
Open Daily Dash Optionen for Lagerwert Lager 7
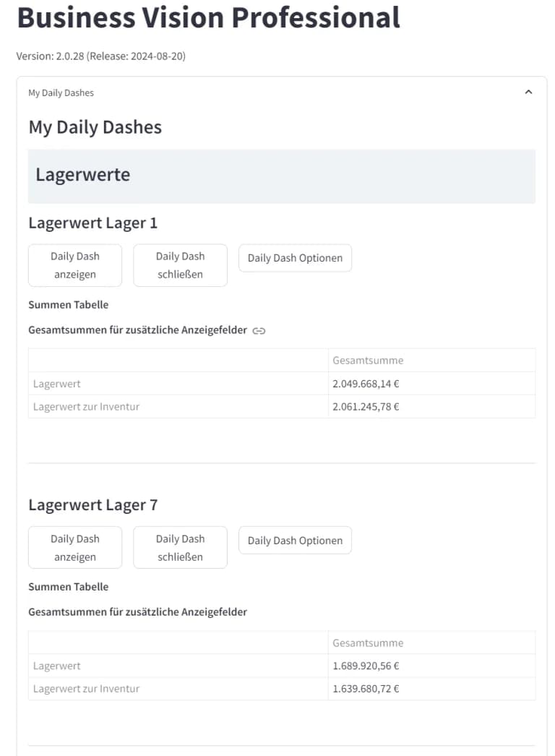[x=295, y=540]
